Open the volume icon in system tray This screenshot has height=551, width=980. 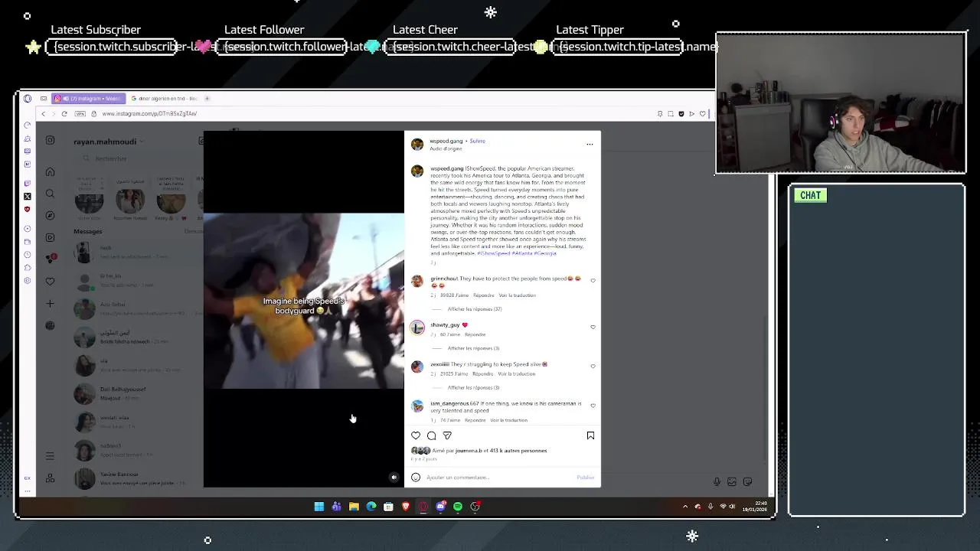click(732, 507)
